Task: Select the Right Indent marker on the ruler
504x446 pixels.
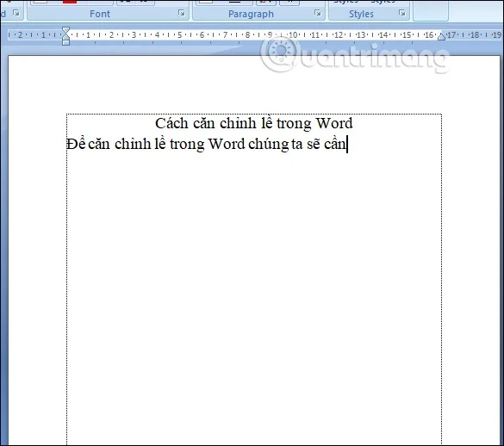Action: coord(441,36)
